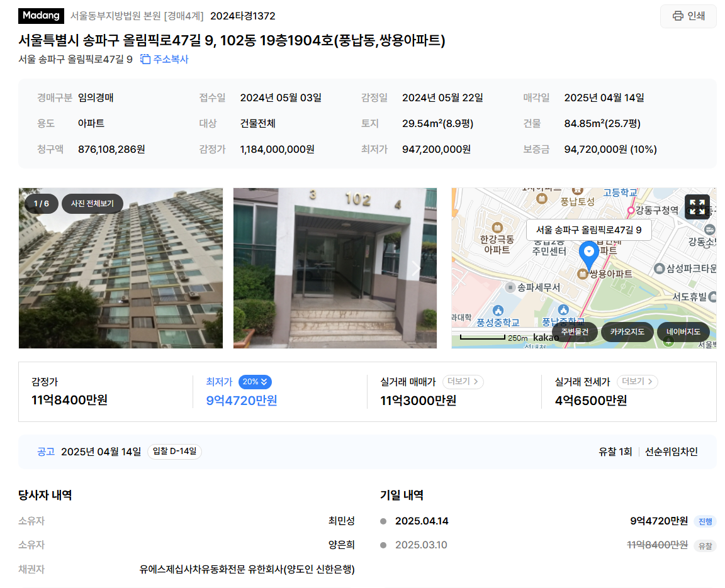Image resolution: width=725 pixels, height=588 pixels.
Task: Click 더보기 next to 실거래 매매가
Action: coord(463,382)
